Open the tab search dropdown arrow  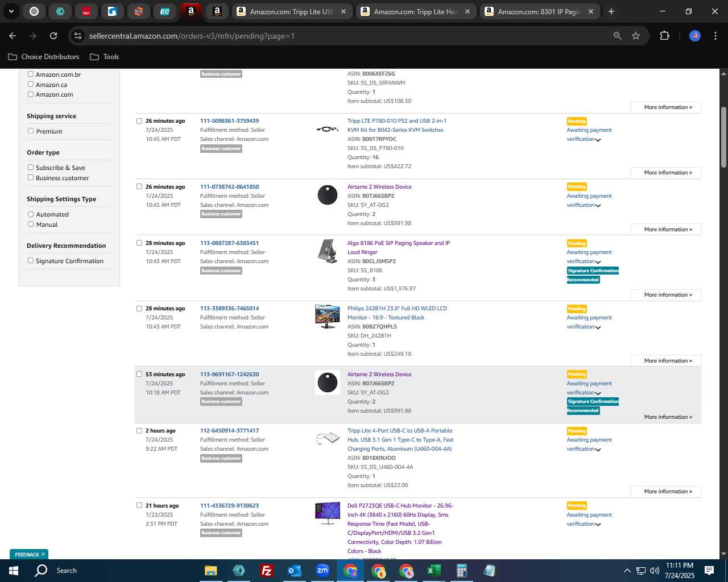pos(11,11)
